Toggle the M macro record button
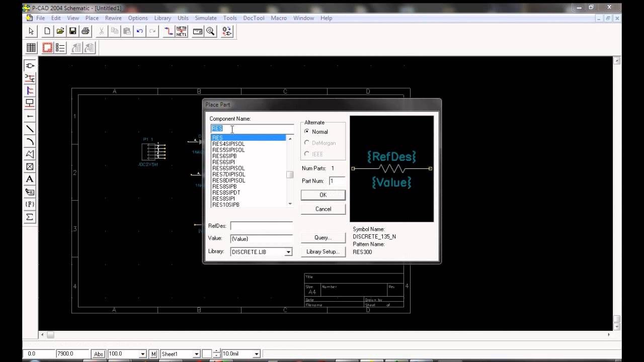The height and width of the screenshot is (362, 644). point(153,354)
